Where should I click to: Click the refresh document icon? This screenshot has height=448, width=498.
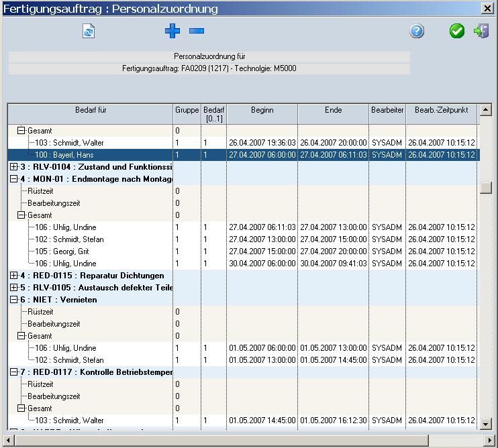click(x=89, y=31)
